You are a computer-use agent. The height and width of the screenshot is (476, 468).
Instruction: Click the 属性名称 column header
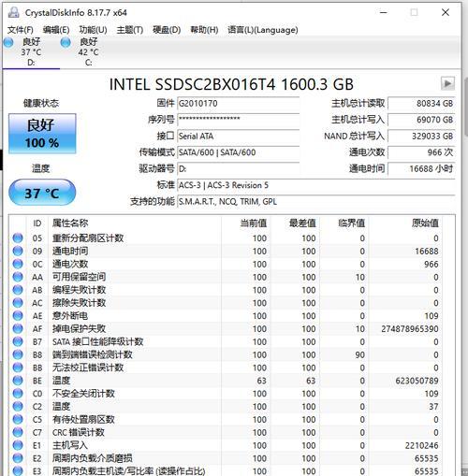tap(70, 224)
